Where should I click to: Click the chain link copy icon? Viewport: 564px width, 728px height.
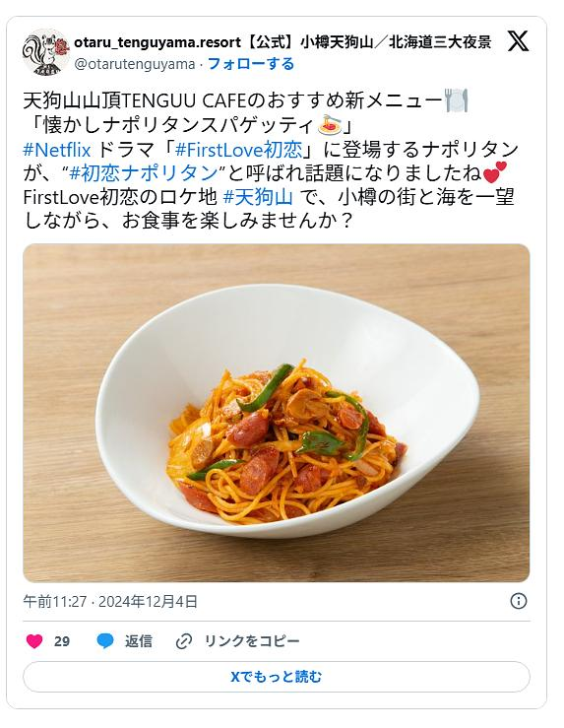point(184,641)
